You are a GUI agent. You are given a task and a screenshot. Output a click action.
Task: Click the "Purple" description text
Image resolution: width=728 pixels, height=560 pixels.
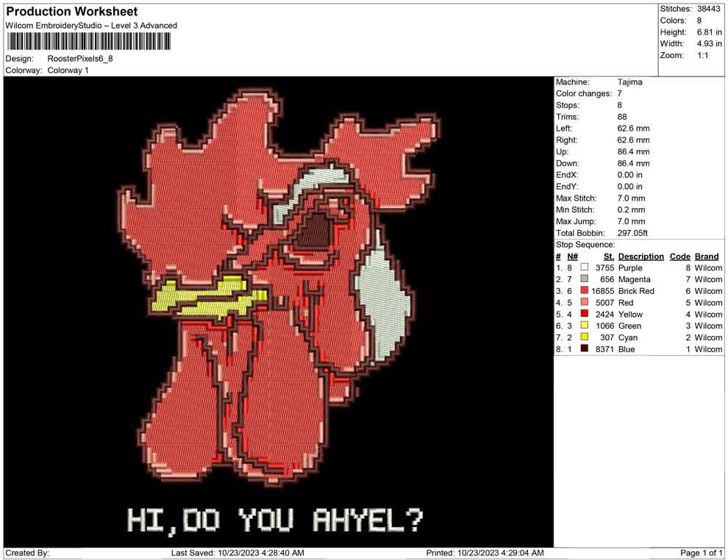(x=630, y=268)
